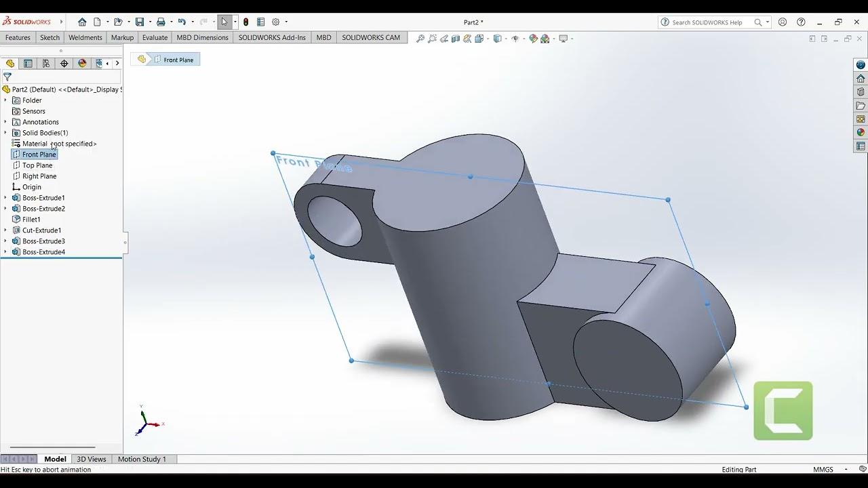868x488 pixels.
Task: Click the Display Style cube icon
Action: point(497,39)
